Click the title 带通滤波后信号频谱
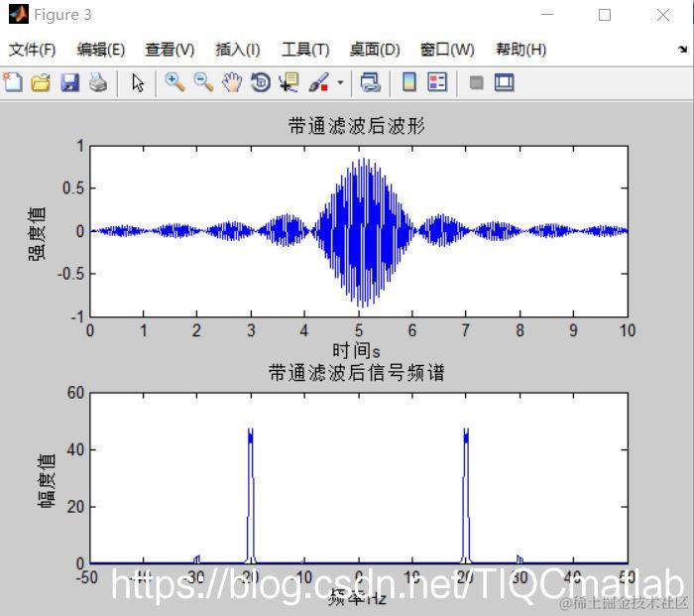The height and width of the screenshot is (616, 694). pos(357,372)
